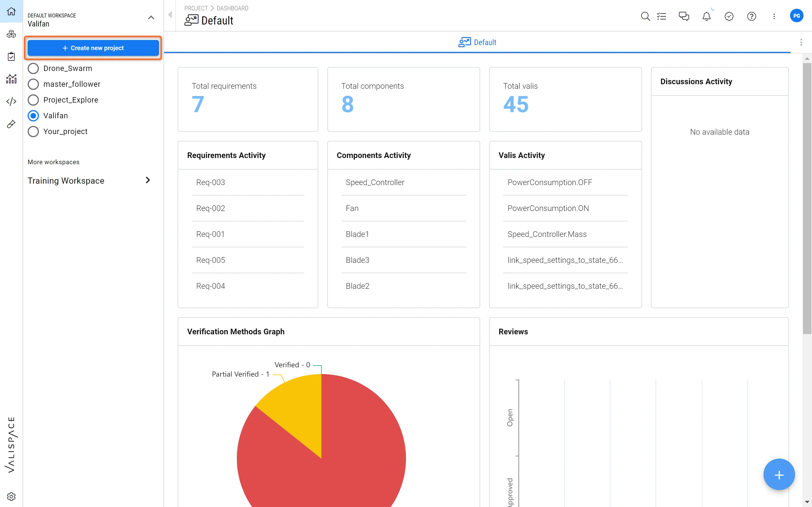Expand the Training Workspace arrow

[x=148, y=180]
